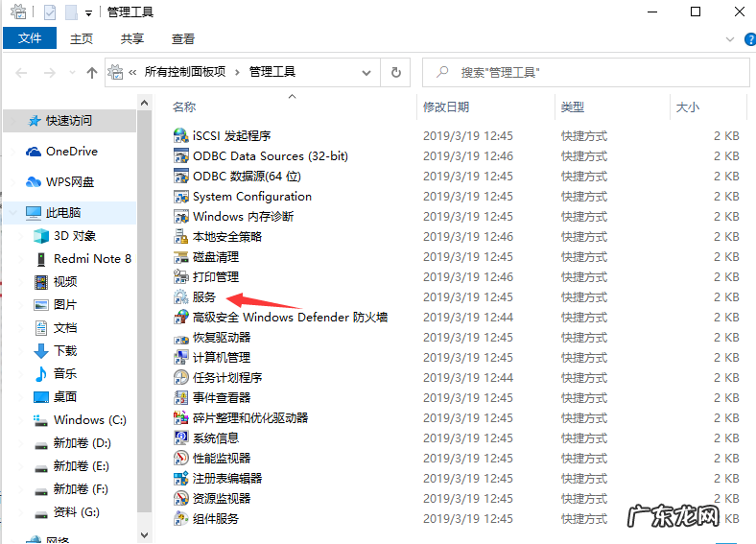Select 快速访问 in the navigation pane
Viewport: 756px width, 544px height.
point(69,121)
